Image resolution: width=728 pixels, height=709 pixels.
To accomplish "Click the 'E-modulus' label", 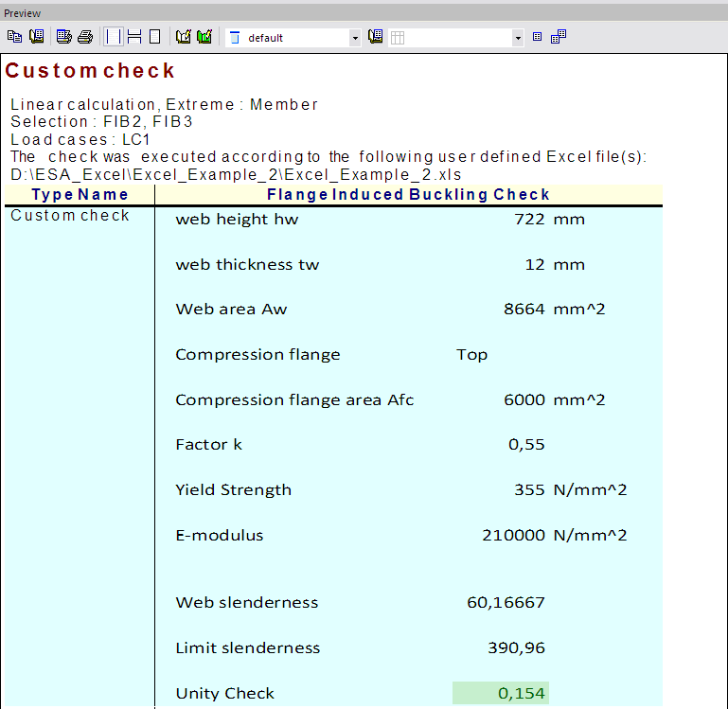I will point(219,536).
